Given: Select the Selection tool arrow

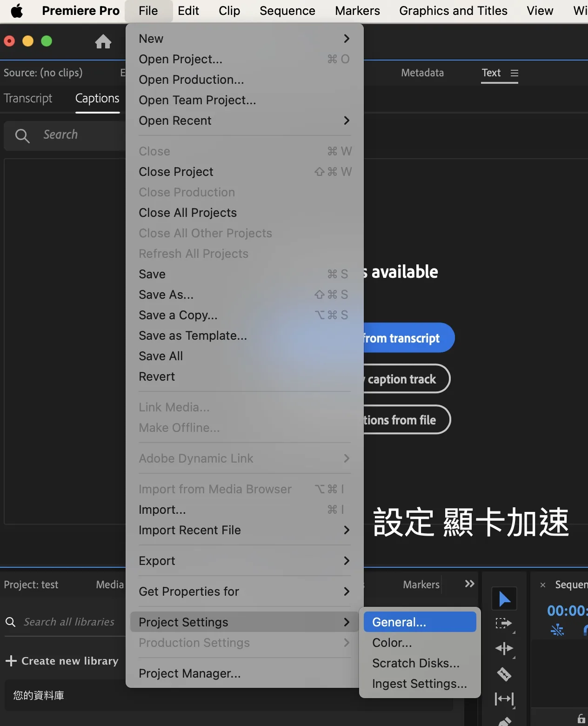Looking at the screenshot, I should point(504,599).
